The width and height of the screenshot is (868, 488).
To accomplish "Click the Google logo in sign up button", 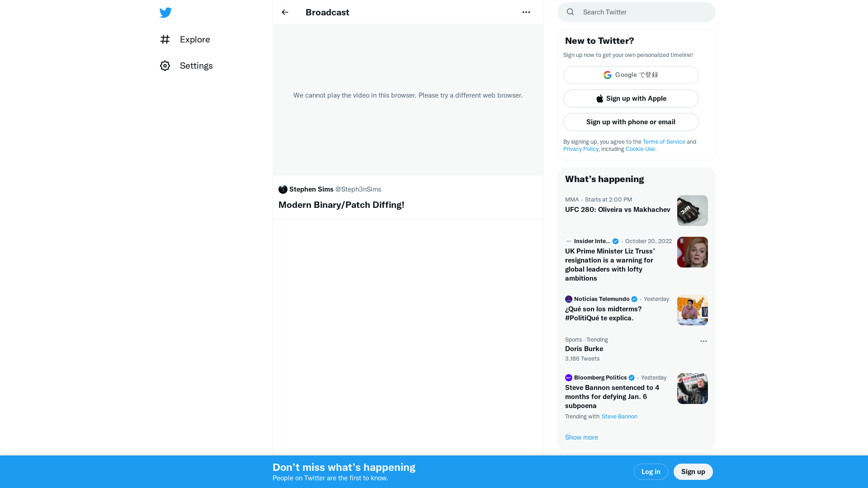I will point(608,75).
